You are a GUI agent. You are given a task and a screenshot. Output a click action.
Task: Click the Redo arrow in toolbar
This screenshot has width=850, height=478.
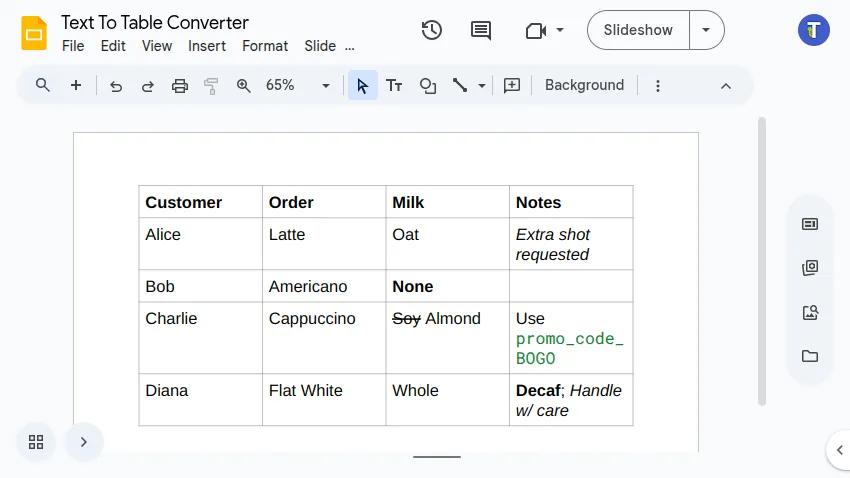pyautogui.click(x=148, y=86)
